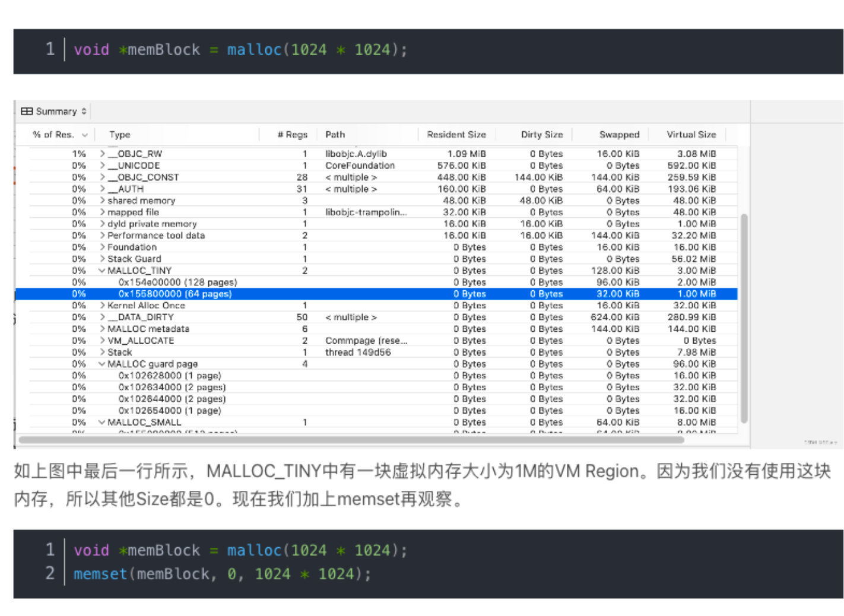Expand the __DATA_DIRTY row

tap(102, 317)
